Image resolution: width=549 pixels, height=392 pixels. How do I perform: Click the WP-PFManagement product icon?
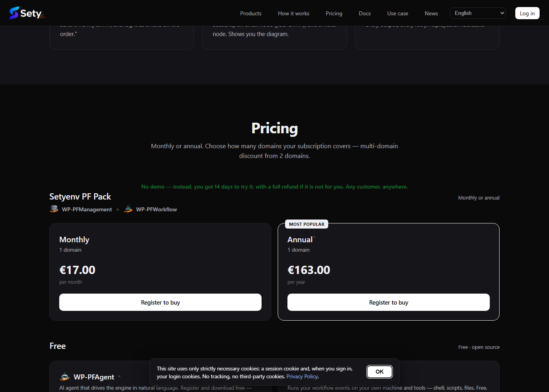tap(54, 209)
